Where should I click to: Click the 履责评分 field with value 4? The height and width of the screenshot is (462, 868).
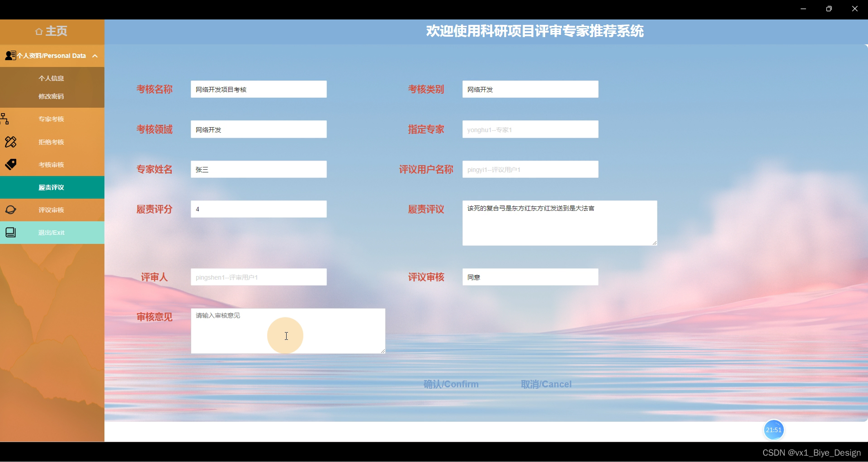point(259,209)
